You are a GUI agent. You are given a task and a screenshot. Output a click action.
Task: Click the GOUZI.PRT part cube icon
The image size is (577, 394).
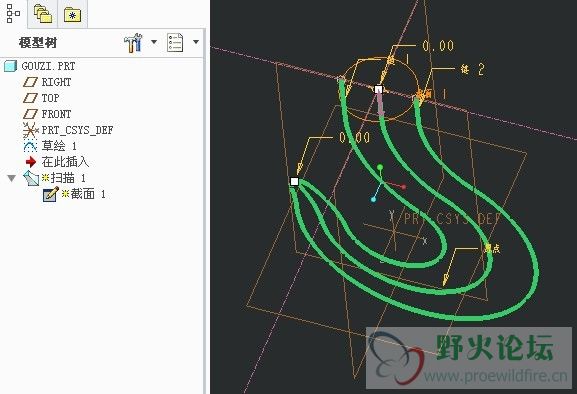point(10,66)
